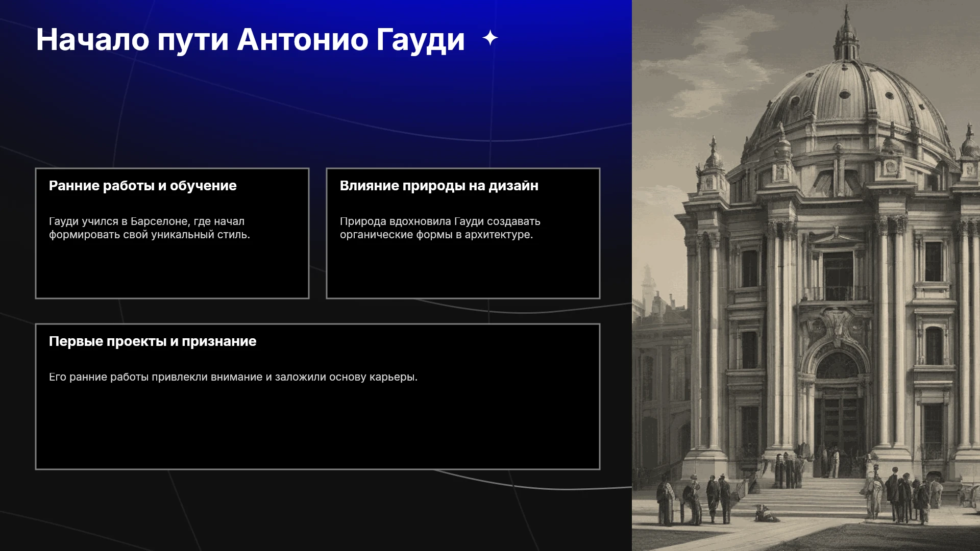Screen dimensions: 980x551
Task: Click the paragraph starting "Природа вдохновила Гауди"
Action: (x=440, y=228)
